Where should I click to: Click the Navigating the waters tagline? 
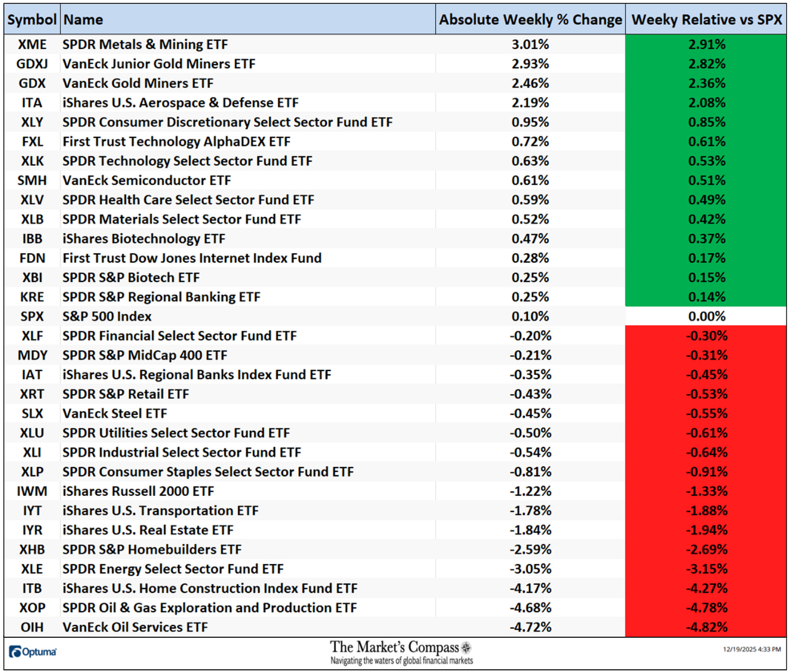402,661
